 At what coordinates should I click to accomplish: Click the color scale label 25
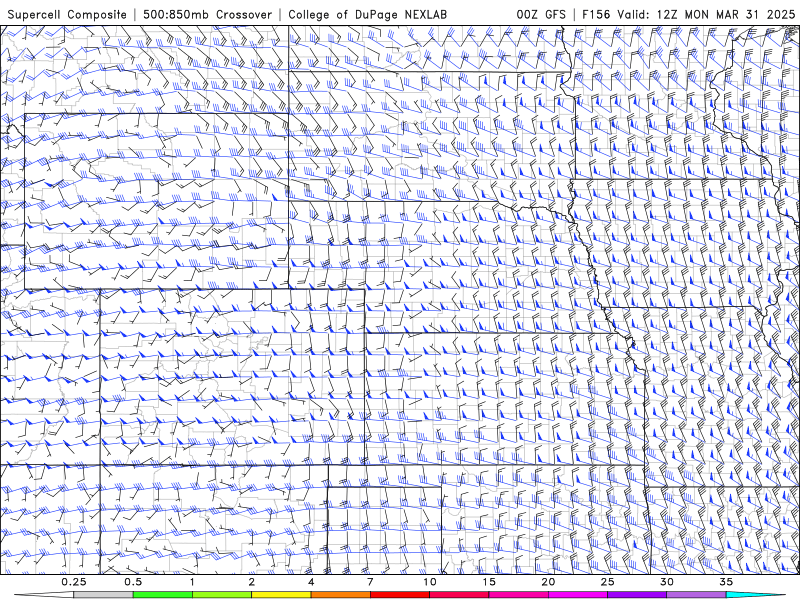pos(607,582)
